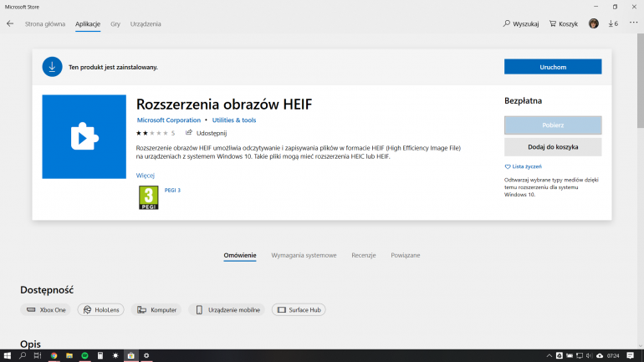Open the Powiązane tab
This screenshot has height=362, width=644.
point(406,255)
